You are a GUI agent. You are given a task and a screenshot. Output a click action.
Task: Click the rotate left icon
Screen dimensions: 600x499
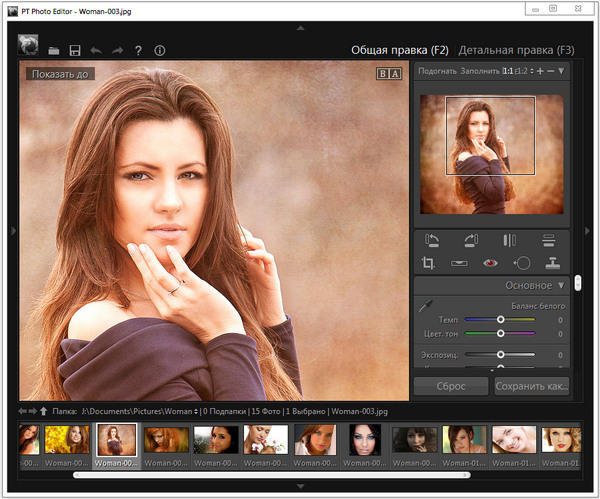[x=433, y=240]
